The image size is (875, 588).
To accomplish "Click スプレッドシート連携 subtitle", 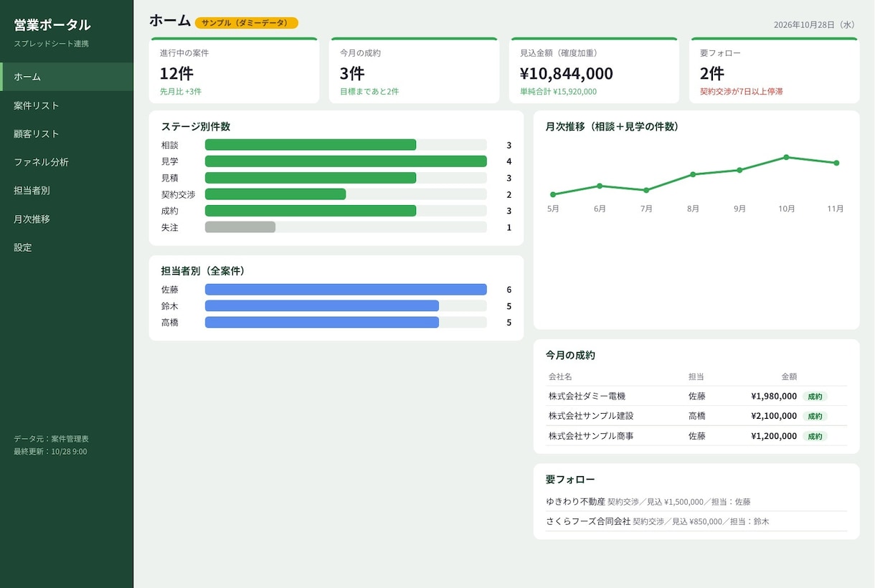I will [51, 44].
